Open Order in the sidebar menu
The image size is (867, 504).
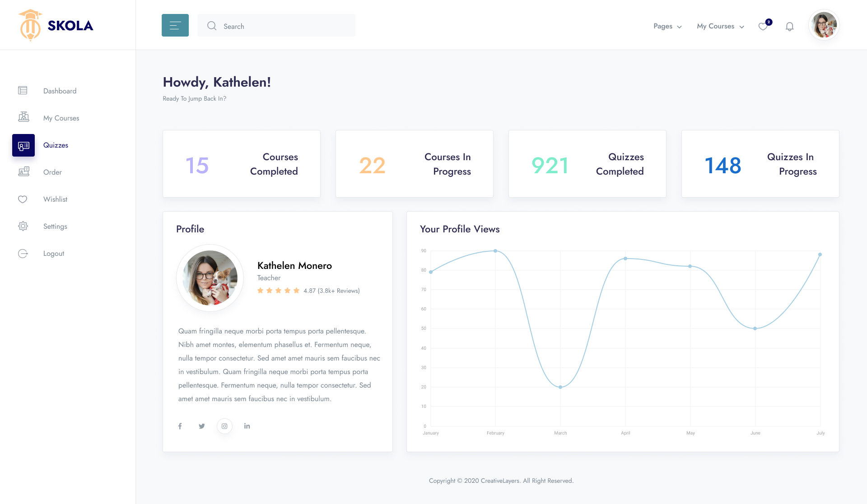[52, 172]
